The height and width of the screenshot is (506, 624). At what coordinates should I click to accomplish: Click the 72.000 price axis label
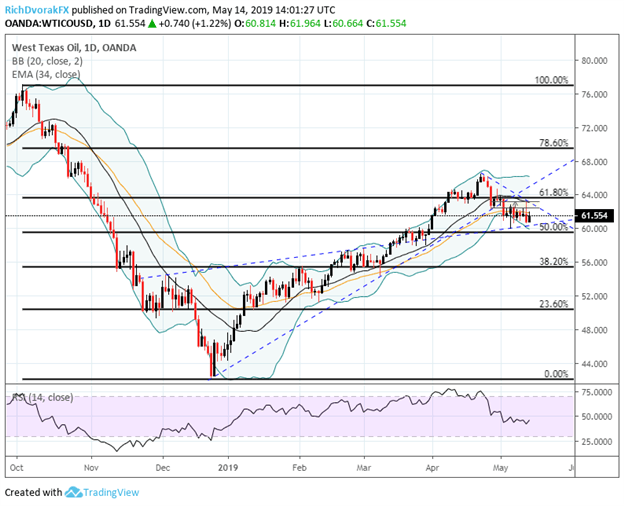(x=594, y=128)
